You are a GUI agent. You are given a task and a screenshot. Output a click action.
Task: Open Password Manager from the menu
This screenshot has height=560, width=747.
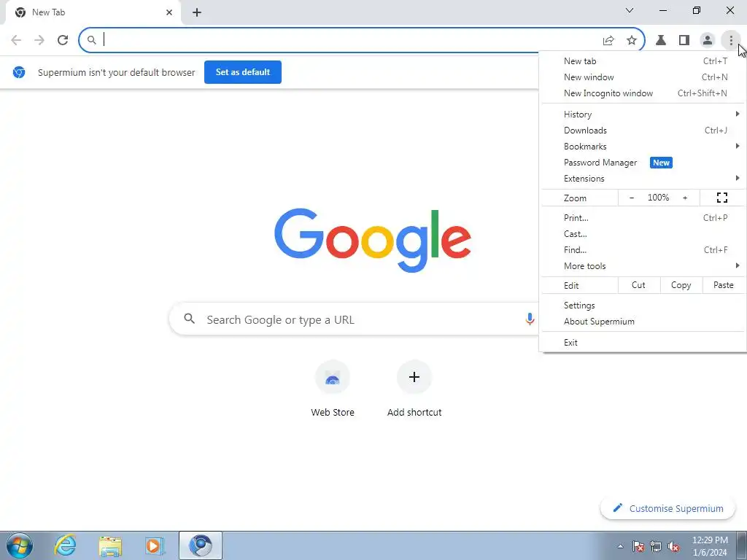tap(643, 163)
